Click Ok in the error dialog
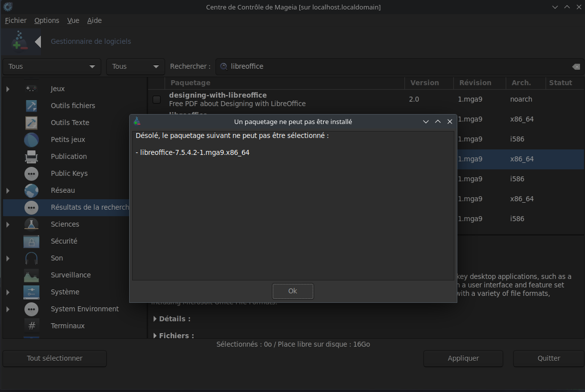The height and width of the screenshot is (392, 585). pyautogui.click(x=293, y=291)
